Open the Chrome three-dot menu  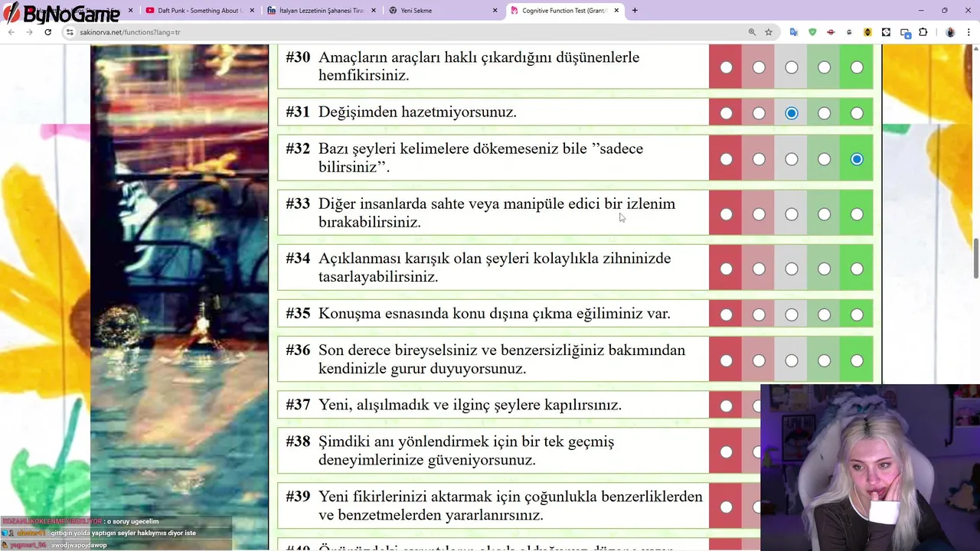tap(969, 32)
